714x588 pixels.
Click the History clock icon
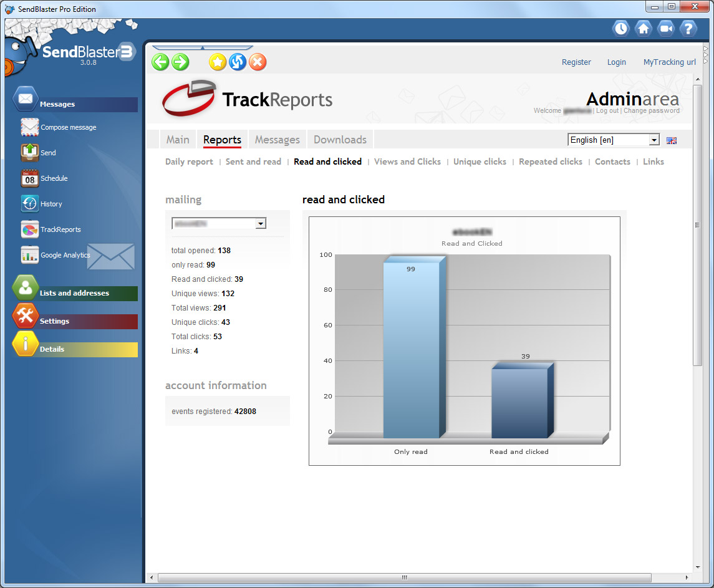coord(29,204)
